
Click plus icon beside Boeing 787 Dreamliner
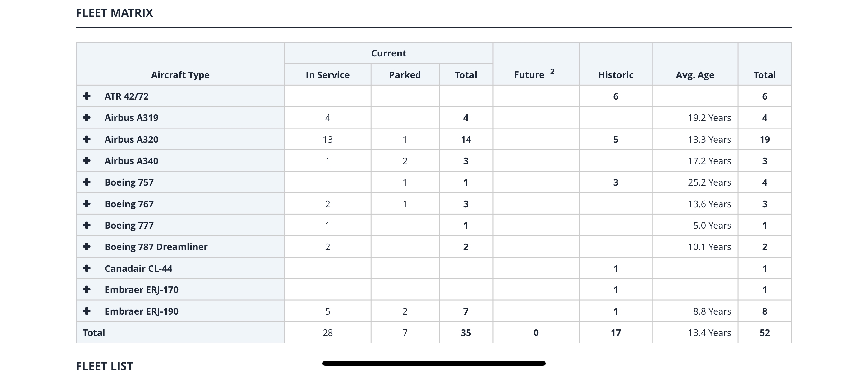[87, 246]
